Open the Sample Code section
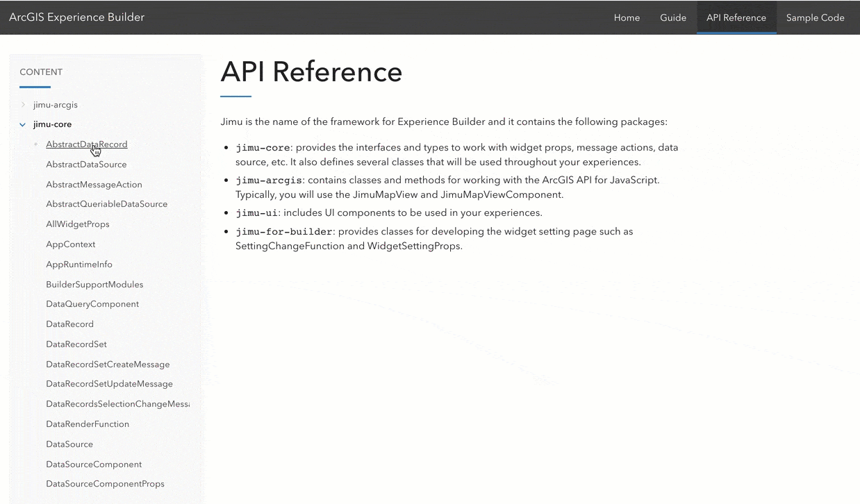 click(x=816, y=17)
